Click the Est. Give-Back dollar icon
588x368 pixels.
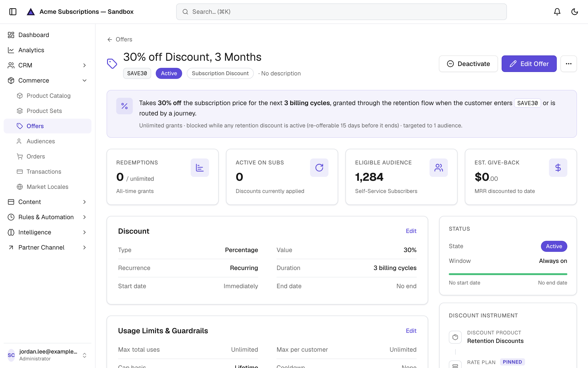tap(558, 168)
